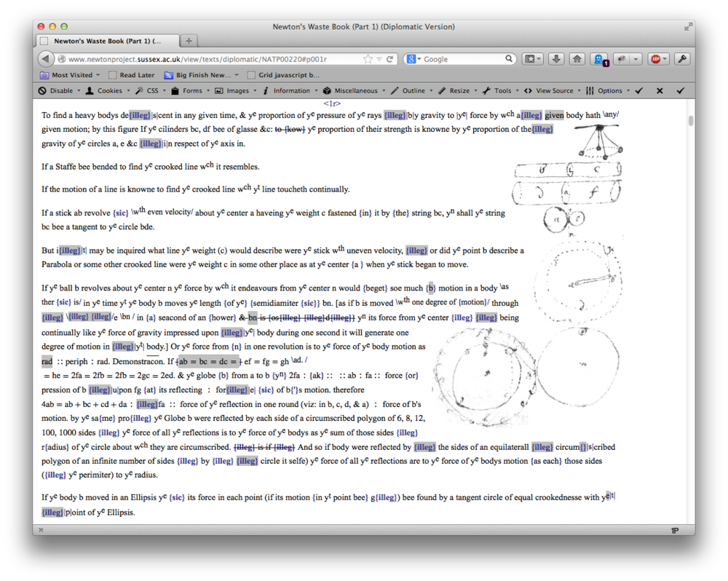Type in the Google search field
Viewport: 728px width, 581px height.
click(x=462, y=59)
